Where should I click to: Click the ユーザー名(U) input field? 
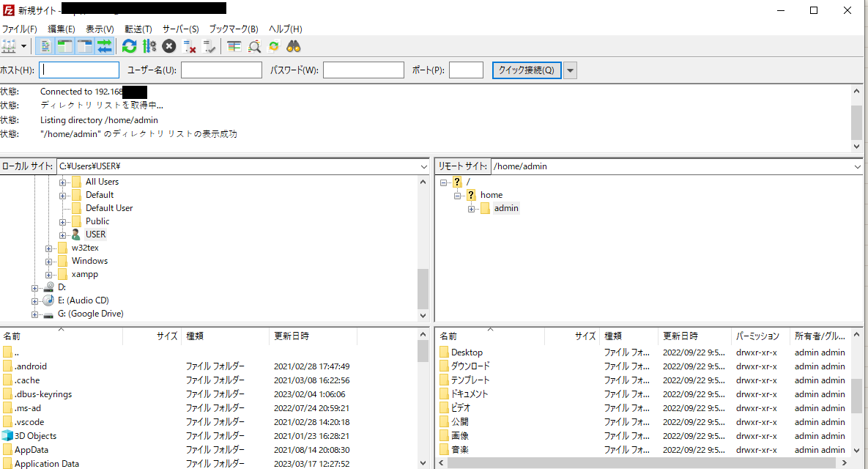click(221, 70)
